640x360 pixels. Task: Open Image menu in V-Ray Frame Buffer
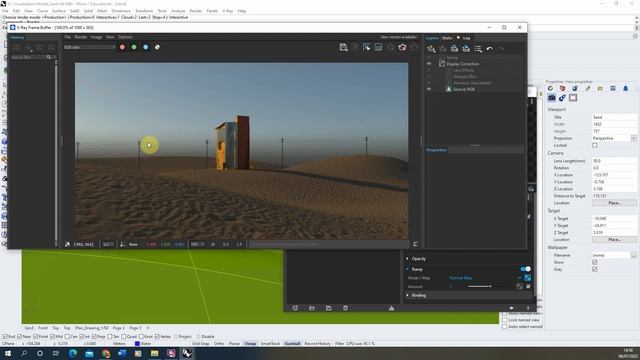pyautogui.click(x=96, y=37)
